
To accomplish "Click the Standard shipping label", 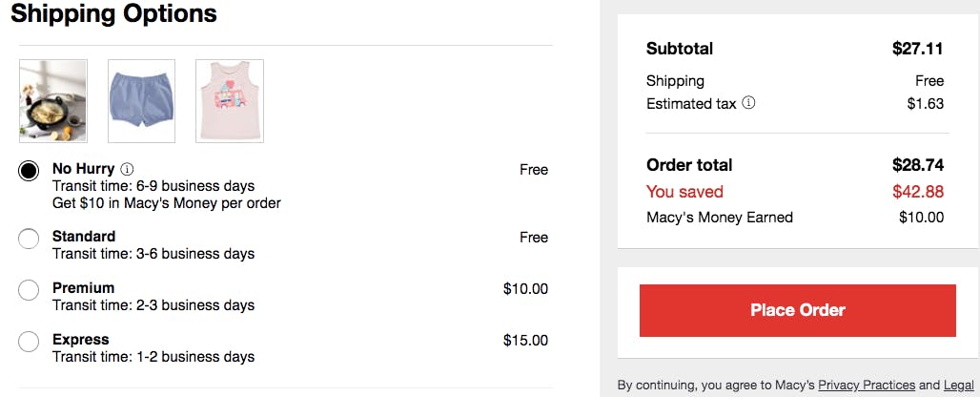I will 84,237.
